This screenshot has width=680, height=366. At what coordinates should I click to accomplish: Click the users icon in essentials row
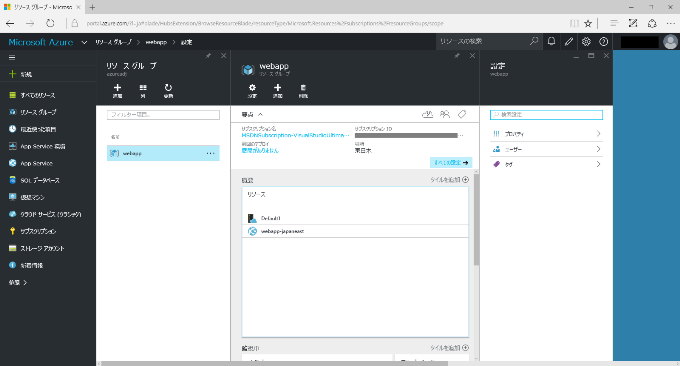point(445,114)
